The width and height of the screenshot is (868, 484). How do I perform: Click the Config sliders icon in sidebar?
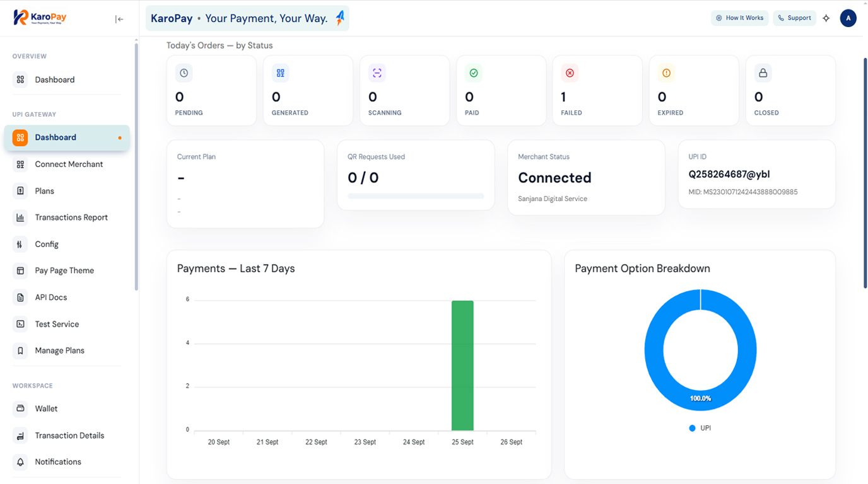pyautogui.click(x=21, y=245)
